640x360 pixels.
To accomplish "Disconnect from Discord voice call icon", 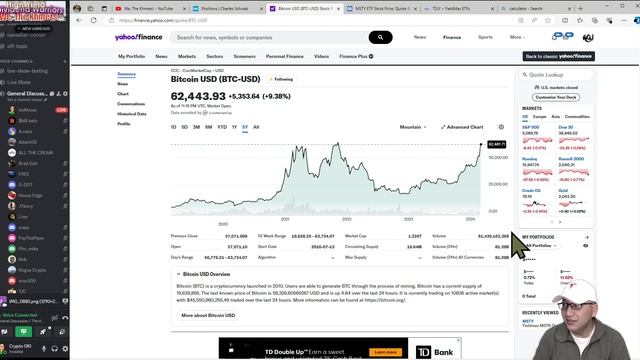I will [65, 318].
